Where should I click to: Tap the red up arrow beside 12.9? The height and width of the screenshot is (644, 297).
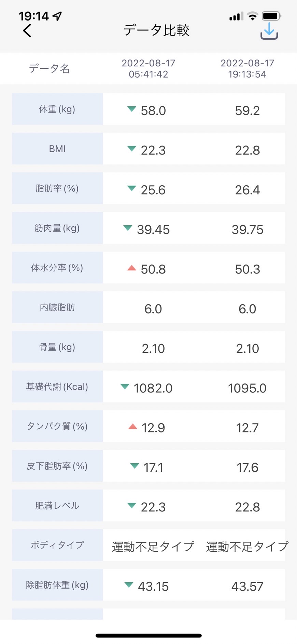click(x=132, y=426)
